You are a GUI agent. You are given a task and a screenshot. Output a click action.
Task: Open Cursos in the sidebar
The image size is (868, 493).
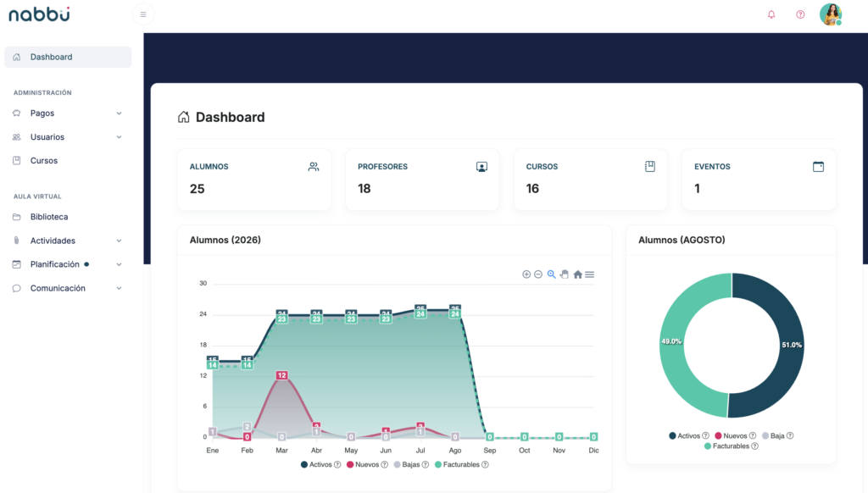point(44,161)
